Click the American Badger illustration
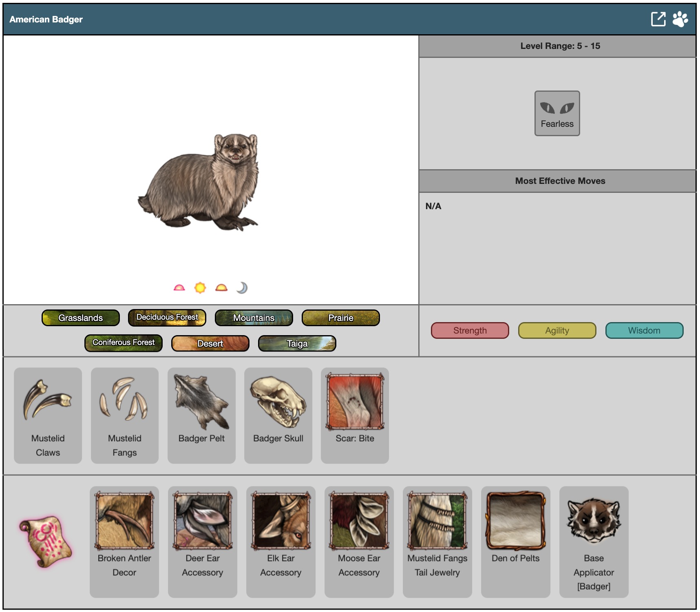 200,181
